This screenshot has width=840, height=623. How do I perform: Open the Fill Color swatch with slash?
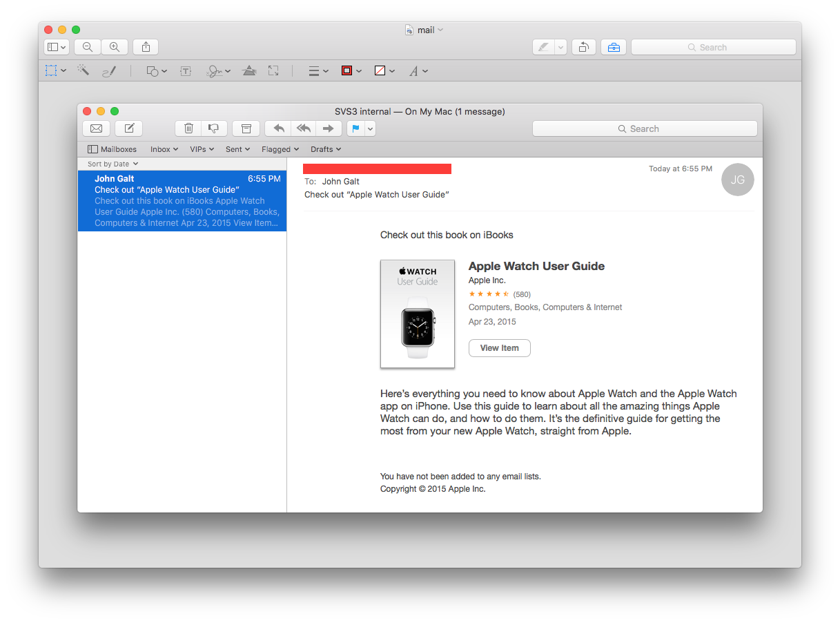[384, 70]
